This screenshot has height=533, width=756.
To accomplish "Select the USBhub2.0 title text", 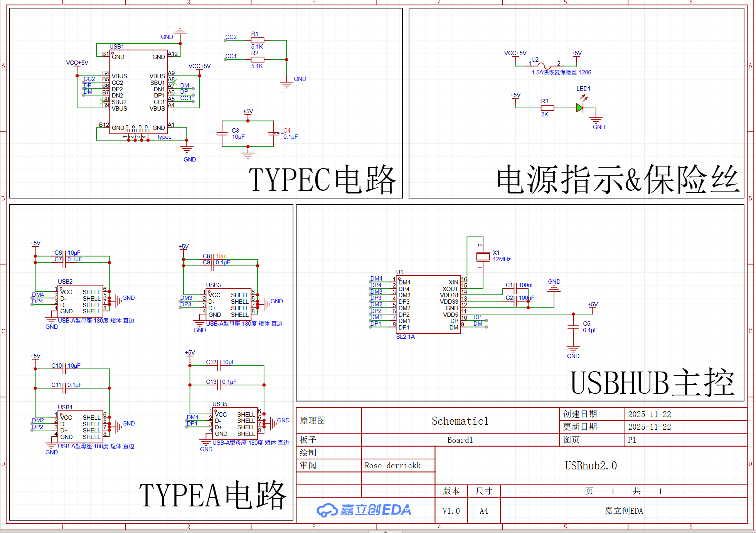I will pos(591,465).
